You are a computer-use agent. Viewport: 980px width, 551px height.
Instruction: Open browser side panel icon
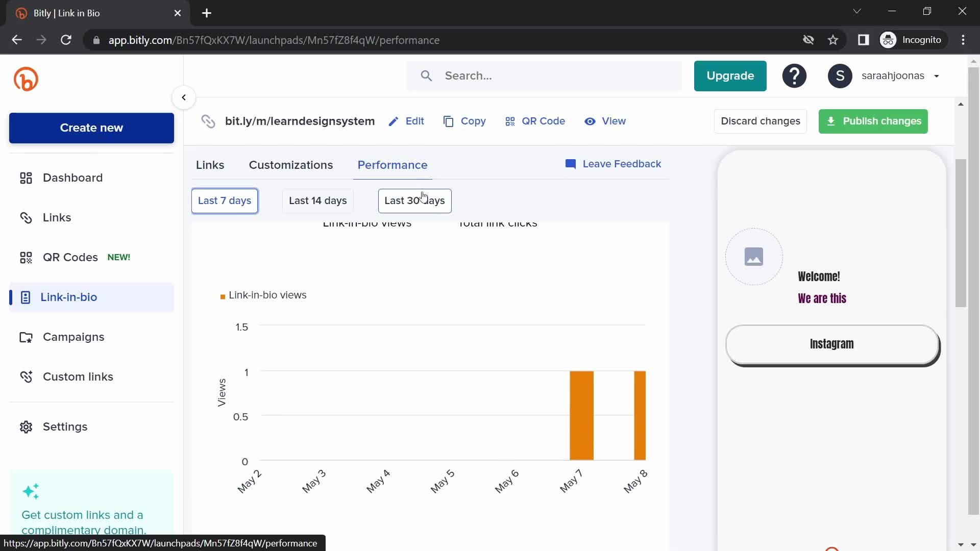click(863, 40)
